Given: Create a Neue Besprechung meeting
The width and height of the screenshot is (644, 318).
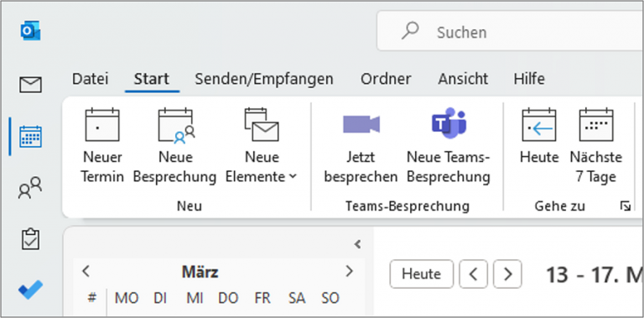Looking at the screenshot, I should (175, 146).
